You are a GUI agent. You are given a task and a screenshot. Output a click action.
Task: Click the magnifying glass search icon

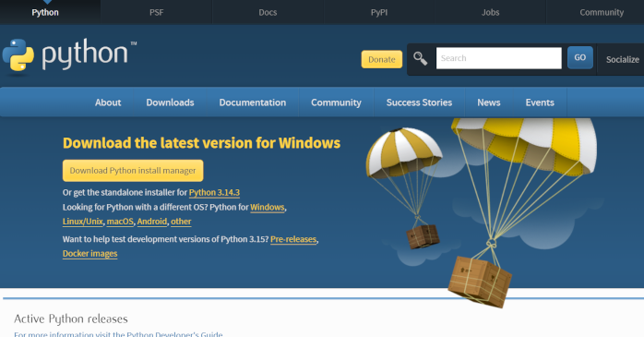click(420, 59)
